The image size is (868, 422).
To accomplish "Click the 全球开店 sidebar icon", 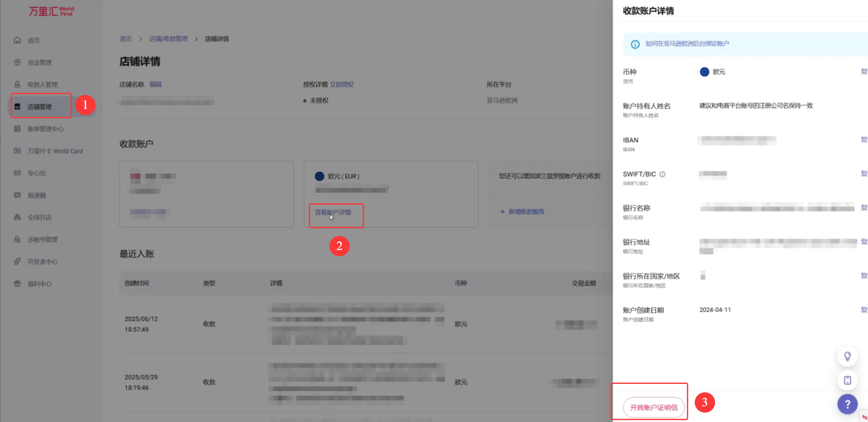I will 17,217.
